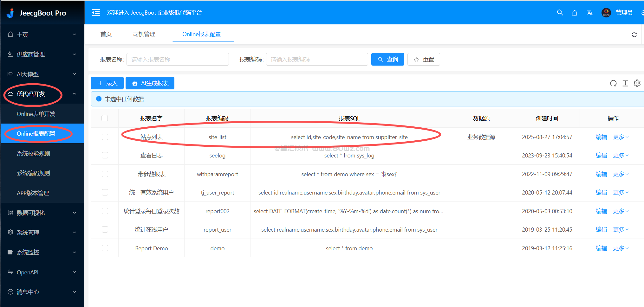Switch to the 司机管理 tab
644x307 pixels.
pyautogui.click(x=144, y=34)
